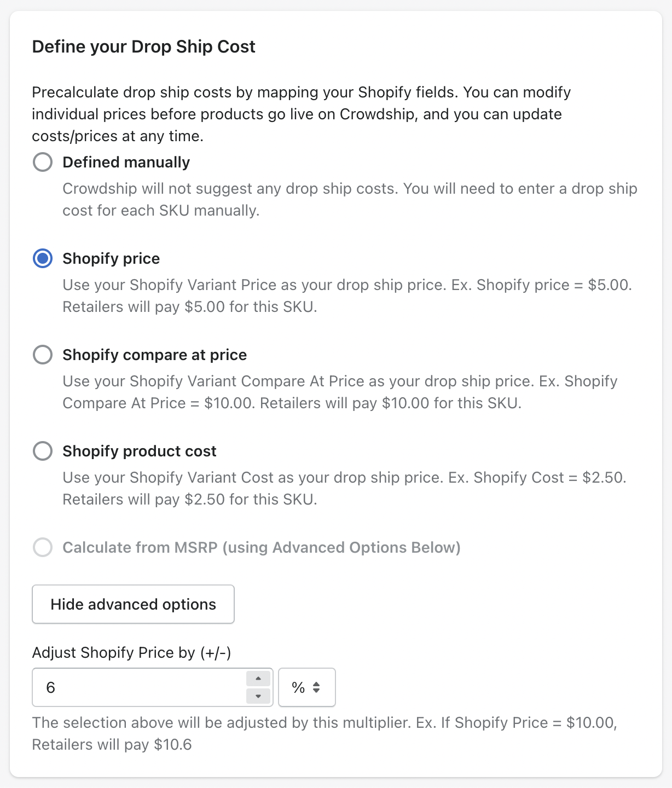Click the Shopify price label text
Viewport: 672px width, 788px height.
coord(111,258)
